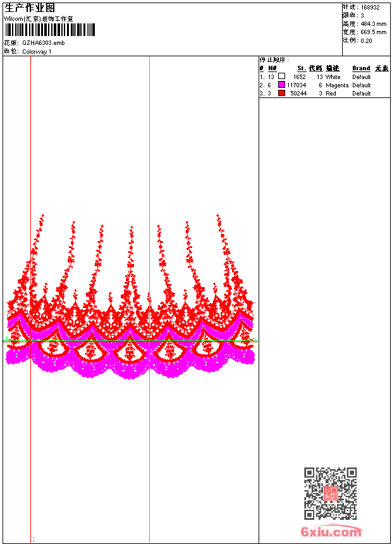The height and width of the screenshot is (544, 392).
Task: Click the stitch count value 168932
Action: (x=370, y=8)
